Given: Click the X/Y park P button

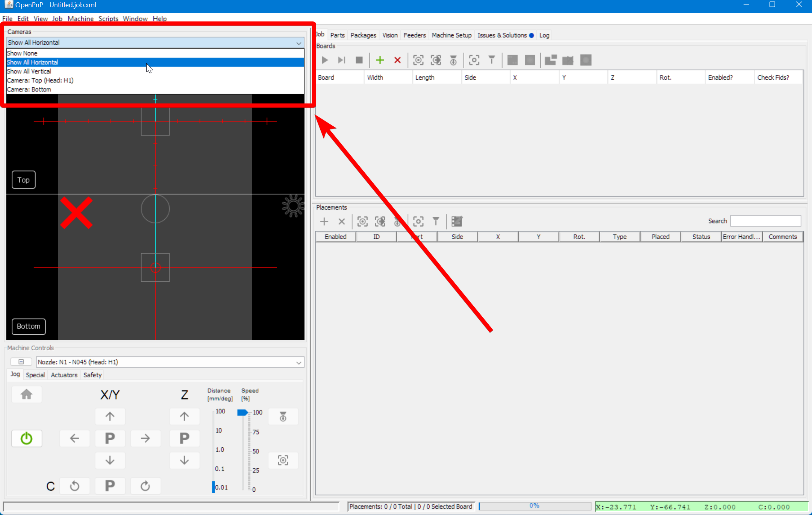Looking at the screenshot, I should [x=110, y=438].
